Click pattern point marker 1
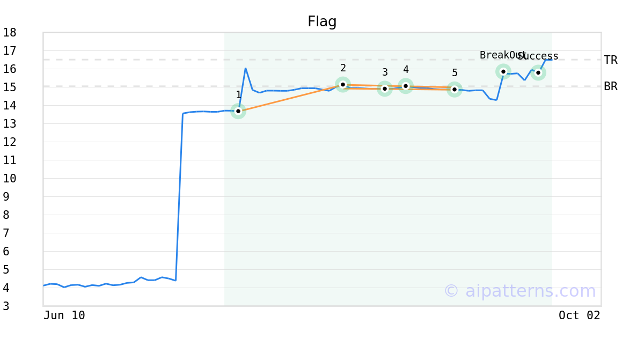Image resolution: width=644 pixels, height=338 pixels. 238,111
